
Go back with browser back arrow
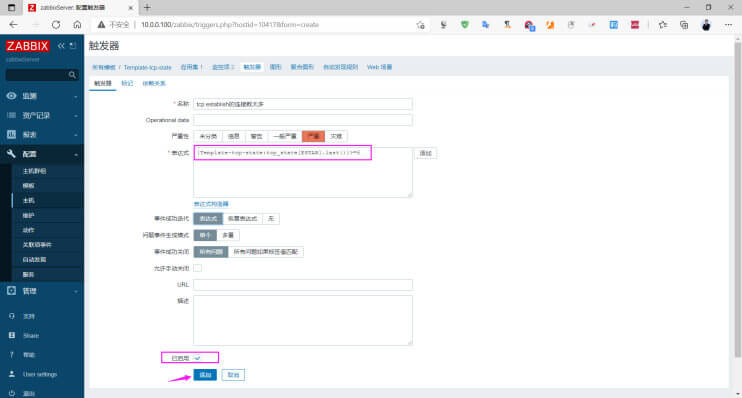[x=13, y=25]
